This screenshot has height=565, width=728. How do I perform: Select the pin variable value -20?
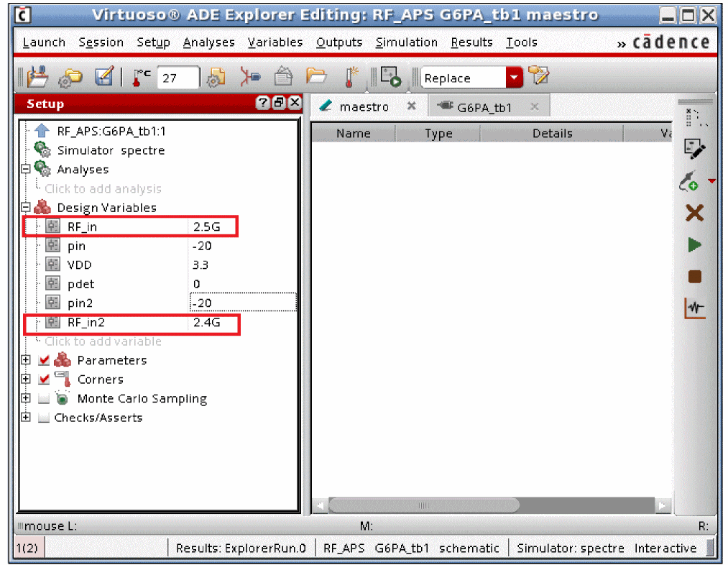pyautogui.click(x=202, y=246)
